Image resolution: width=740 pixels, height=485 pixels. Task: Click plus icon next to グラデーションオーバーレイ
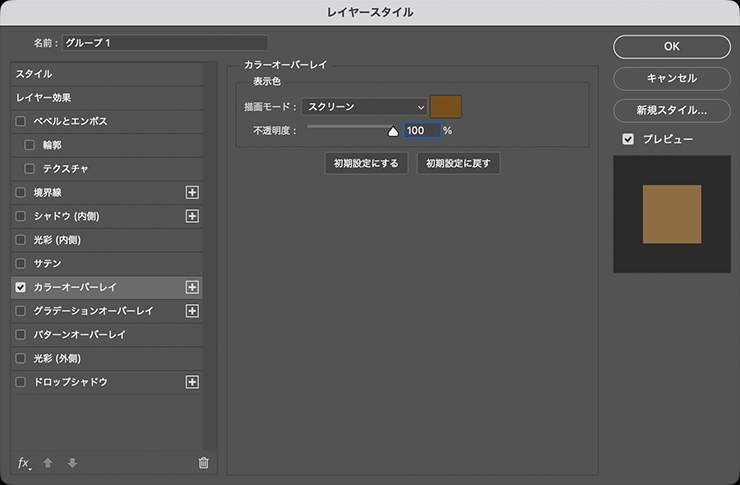click(x=193, y=311)
